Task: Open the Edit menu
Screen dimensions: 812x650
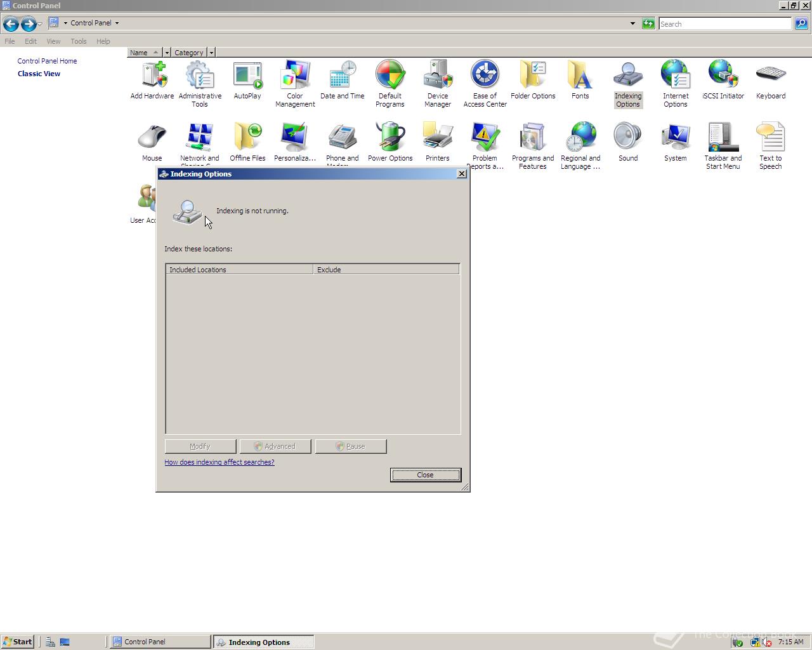Action: tap(30, 41)
